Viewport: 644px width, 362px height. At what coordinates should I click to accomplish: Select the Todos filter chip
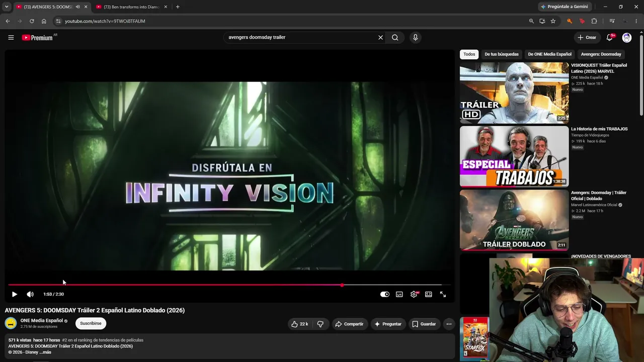point(469,54)
